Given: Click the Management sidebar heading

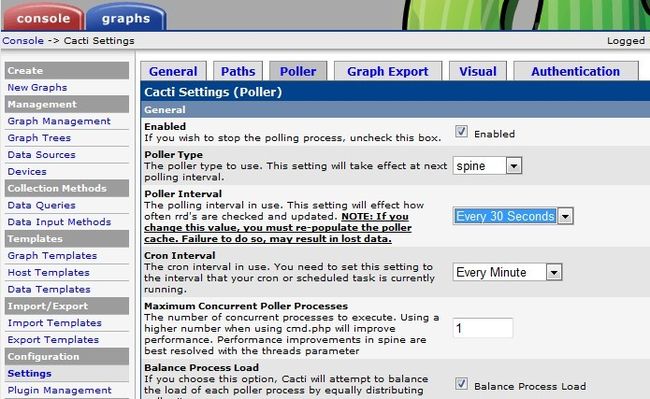Looking at the screenshot, I should click(x=67, y=104).
